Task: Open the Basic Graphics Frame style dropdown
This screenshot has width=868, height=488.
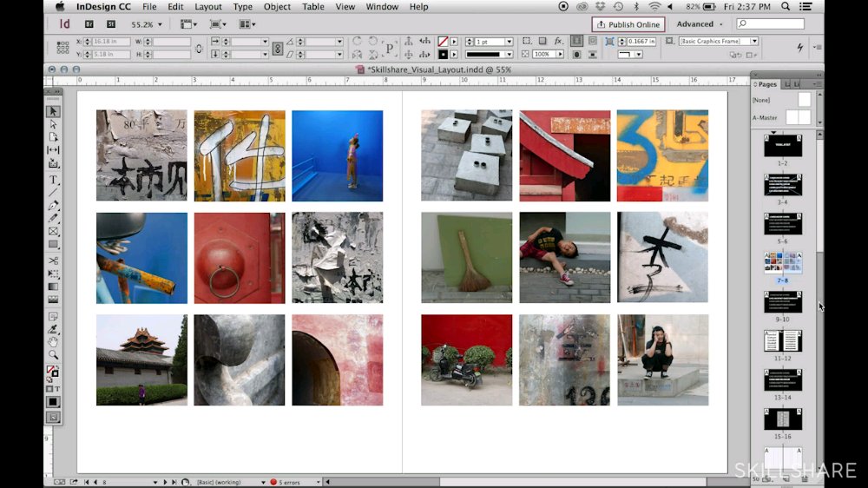Action: tap(754, 41)
